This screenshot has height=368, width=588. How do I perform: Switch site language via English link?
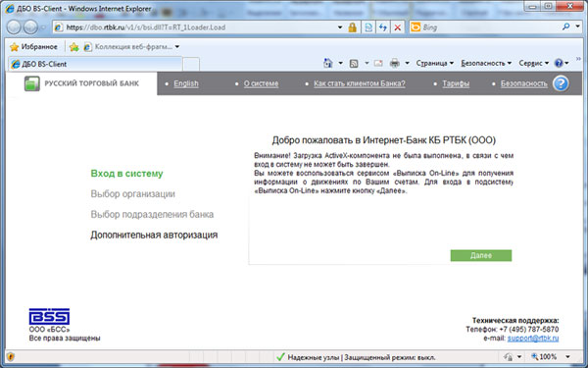click(x=186, y=83)
